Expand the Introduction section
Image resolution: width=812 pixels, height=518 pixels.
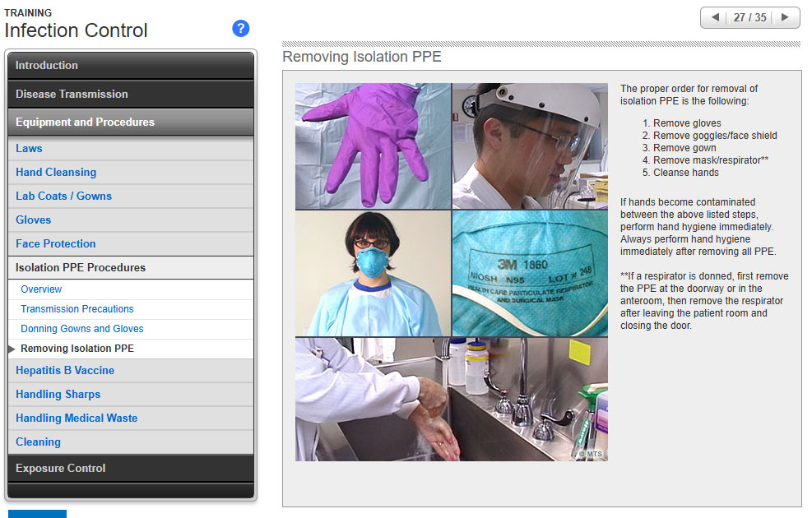pos(131,66)
